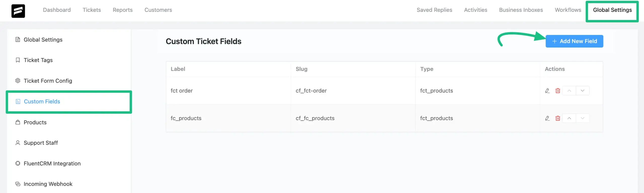Move fct order field up

(x=569, y=91)
